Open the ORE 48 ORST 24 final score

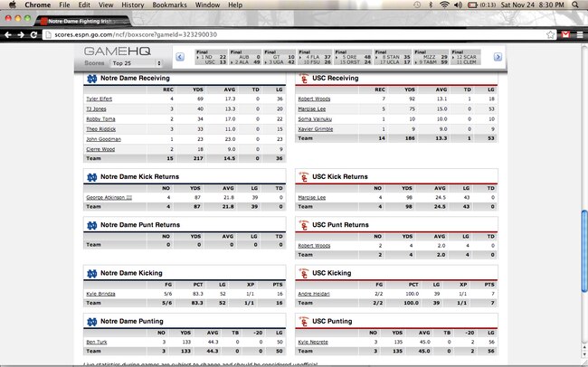pyautogui.click(x=353, y=57)
